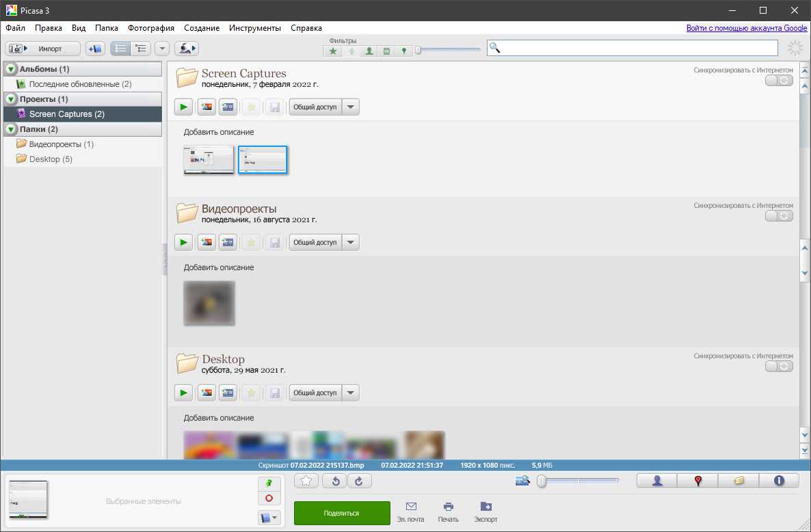Toggle Internet sync for Screen Captures

pos(779,80)
